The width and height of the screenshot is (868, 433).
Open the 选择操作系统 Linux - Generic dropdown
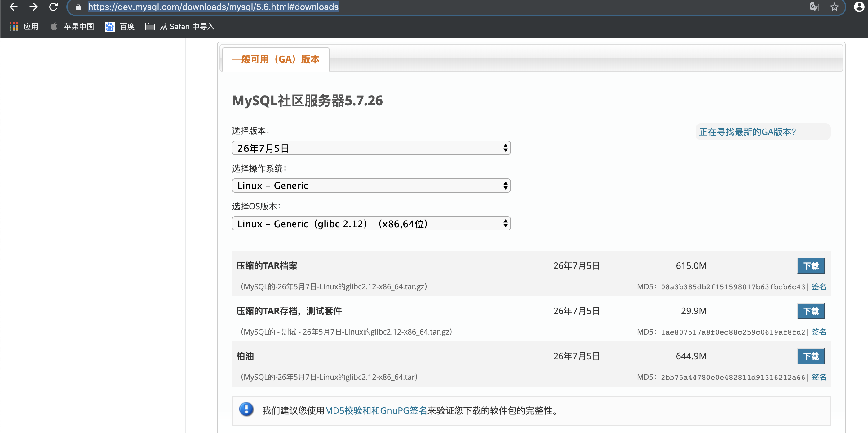point(371,186)
